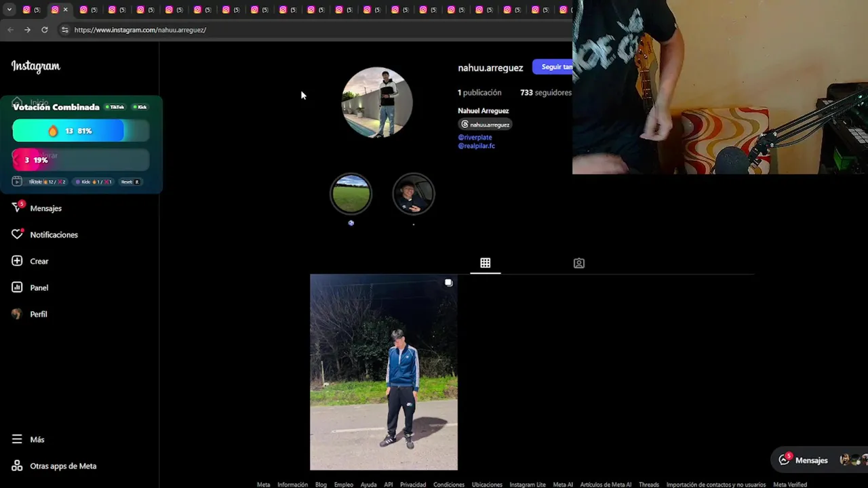This screenshot has width=868, height=488.
Task: Click the Meta footer link
Action: 263,485
